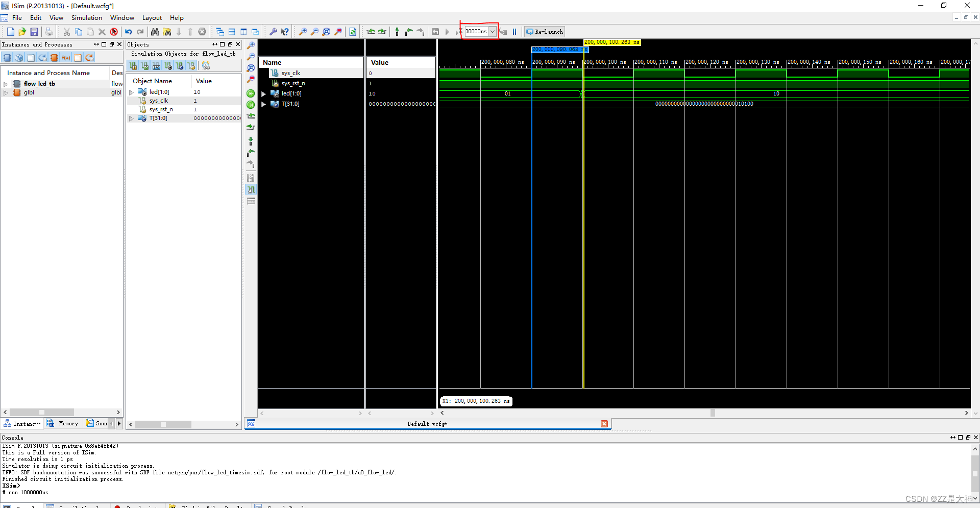Image resolution: width=980 pixels, height=508 pixels.
Task: Toggle blue chip instances filter in Instances panel
Action: point(7,58)
